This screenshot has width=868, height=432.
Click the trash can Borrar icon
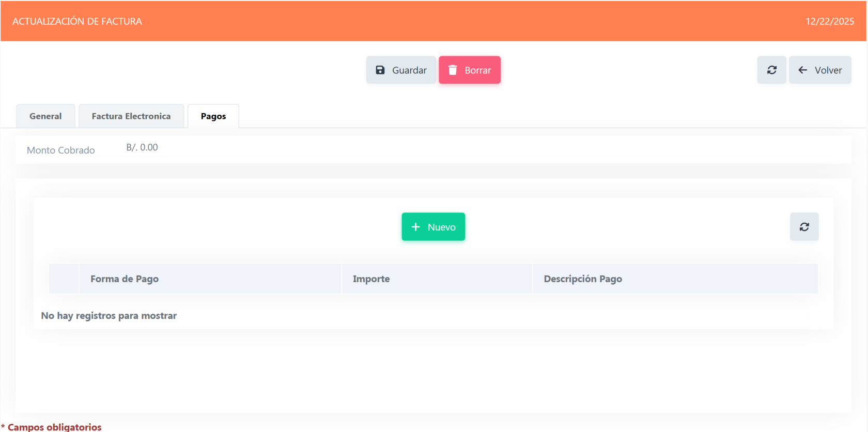[453, 70]
